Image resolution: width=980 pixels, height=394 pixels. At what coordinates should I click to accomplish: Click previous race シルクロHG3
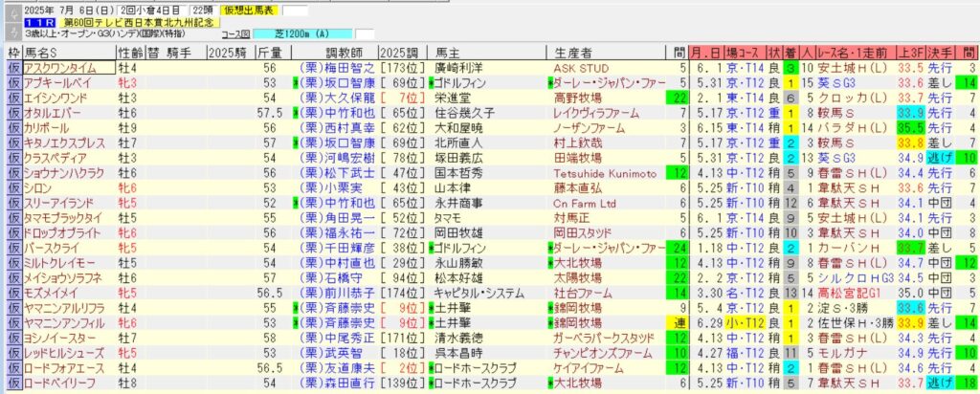click(855, 278)
